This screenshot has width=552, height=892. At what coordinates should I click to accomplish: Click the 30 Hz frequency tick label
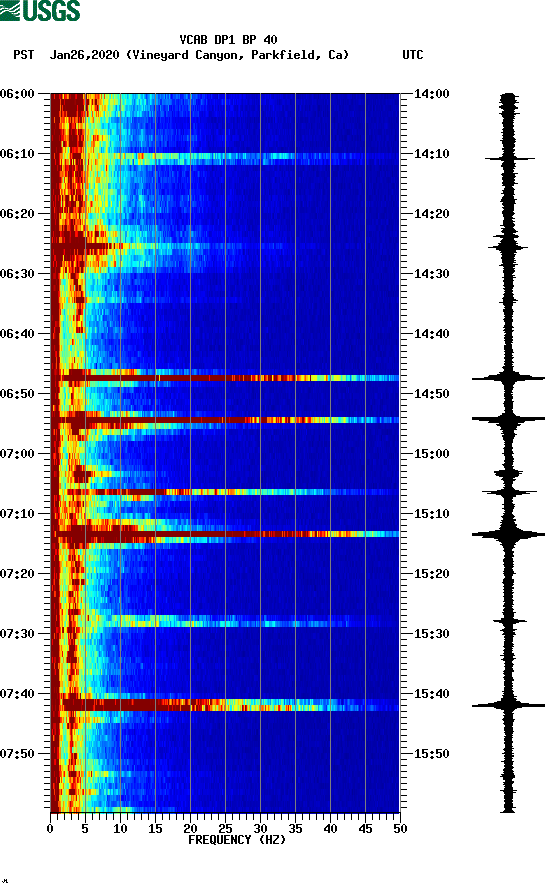260,829
